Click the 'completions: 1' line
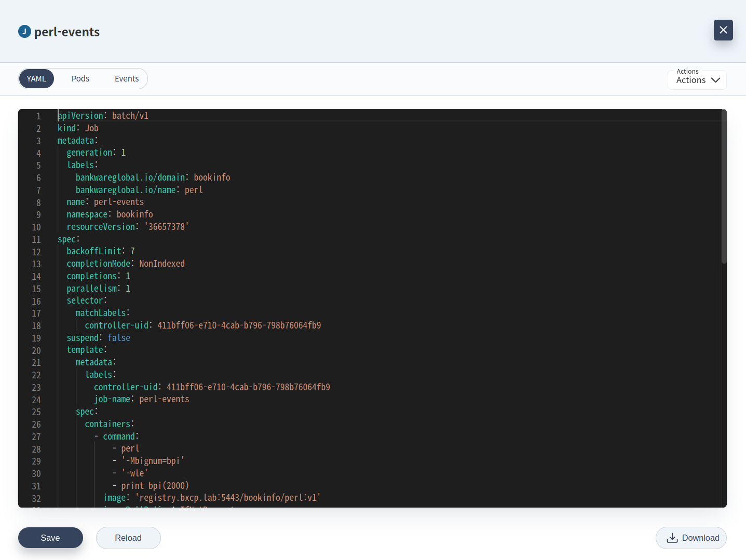The image size is (746, 560). pyautogui.click(x=98, y=276)
